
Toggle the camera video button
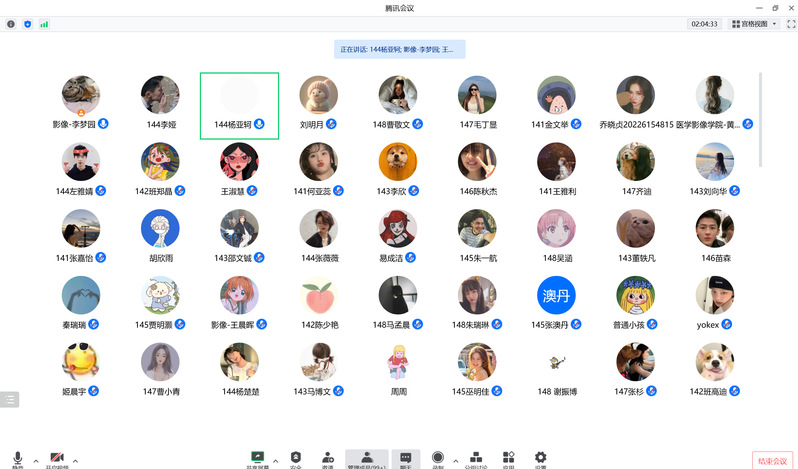point(56,458)
